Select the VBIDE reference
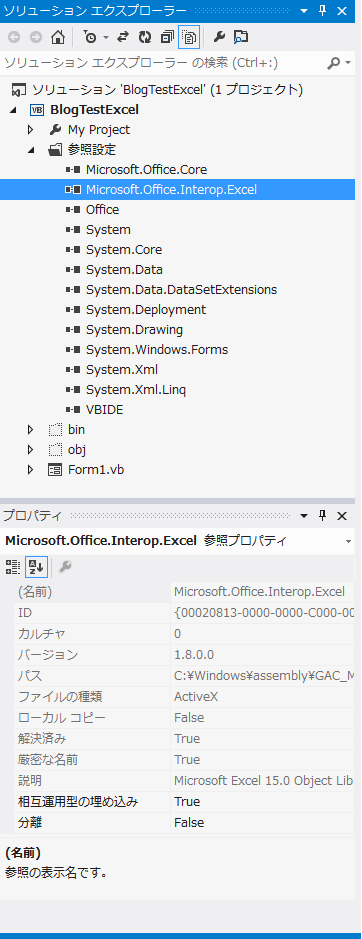Viewport: 362px width, 939px height. 104,410
